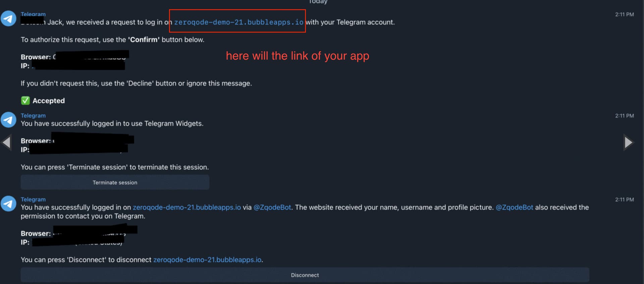Click Telegram sender name above the Widgets message
This screenshot has width=644, height=284.
click(33, 115)
